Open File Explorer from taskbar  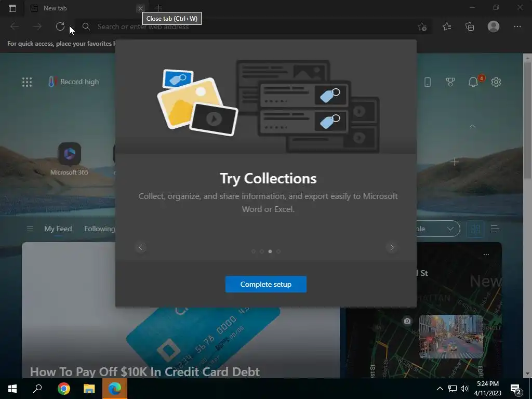click(89, 389)
